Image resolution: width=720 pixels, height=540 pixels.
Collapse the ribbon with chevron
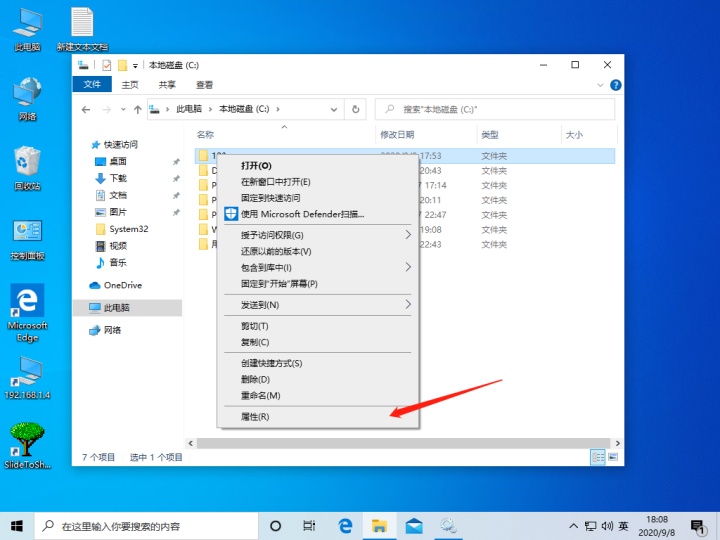600,85
